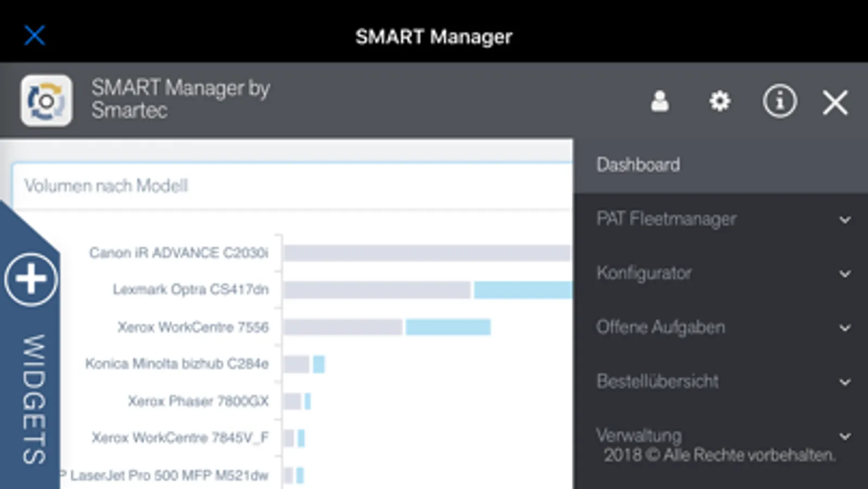Viewport: 868px width, 489px height.
Task: Expand the Verwaltung chevron
Action: pyautogui.click(x=845, y=436)
